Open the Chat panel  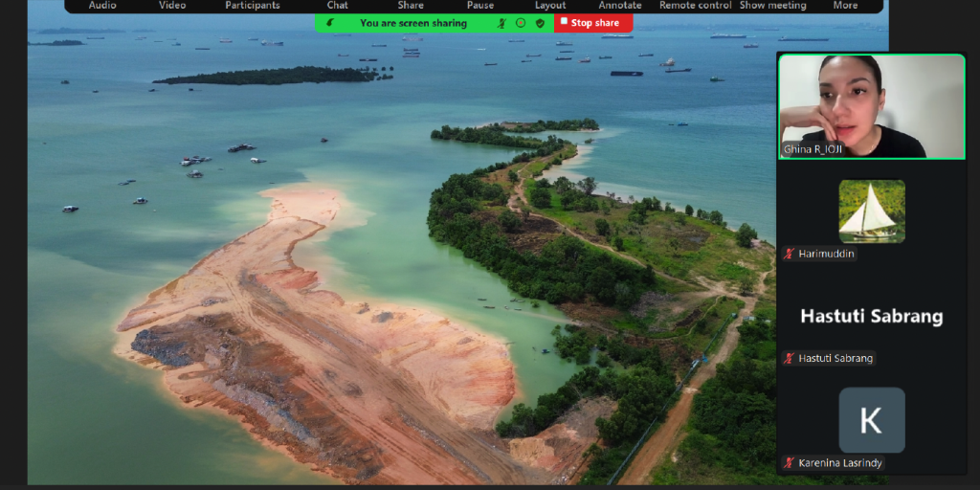click(337, 6)
